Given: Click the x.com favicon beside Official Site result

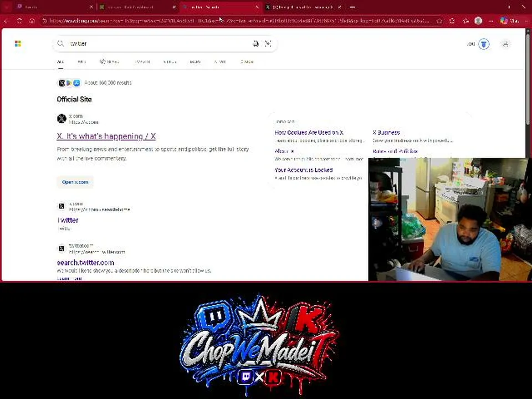Looking at the screenshot, I should (x=62, y=119).
